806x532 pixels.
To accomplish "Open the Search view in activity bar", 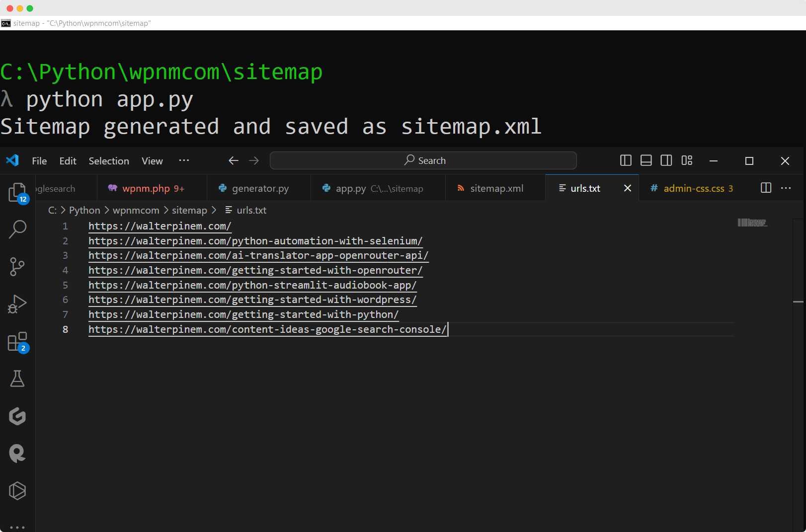I will (x=18, y=229).
